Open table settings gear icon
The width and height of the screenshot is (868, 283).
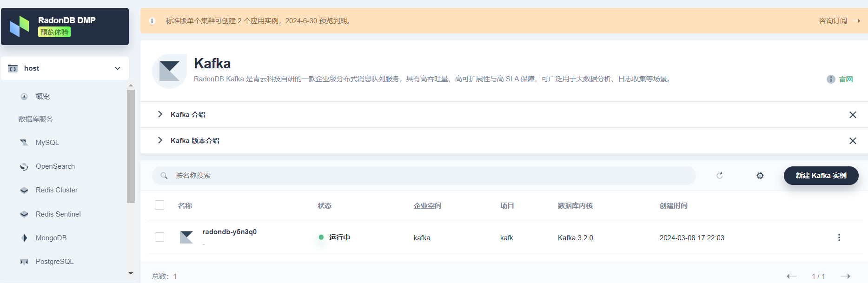[760, 176]
